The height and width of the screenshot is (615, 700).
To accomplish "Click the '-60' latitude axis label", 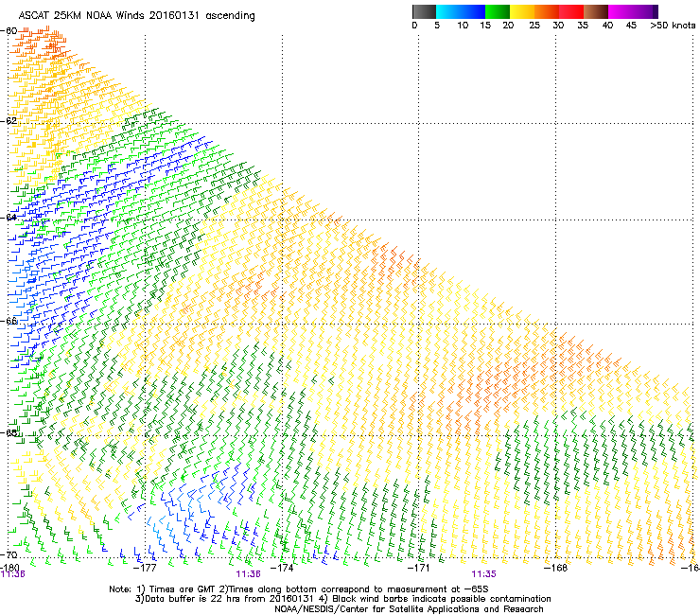I will click(x=9, y=31).
